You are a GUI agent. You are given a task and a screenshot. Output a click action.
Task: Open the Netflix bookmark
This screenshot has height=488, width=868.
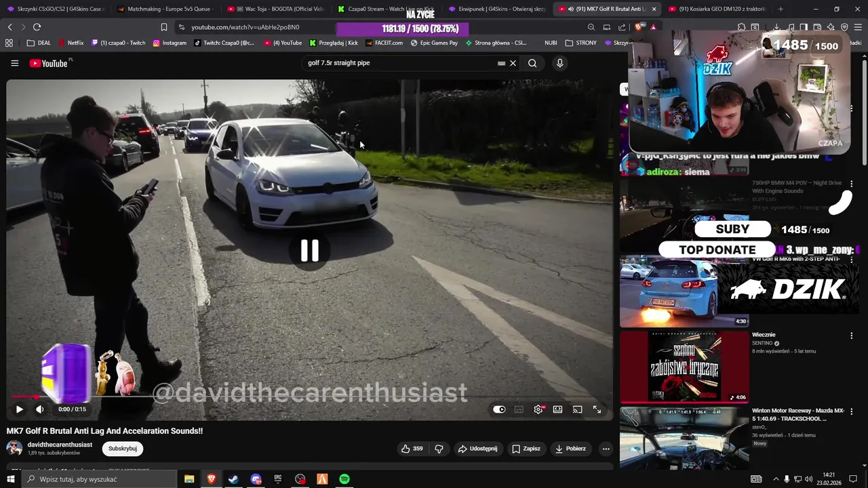coord(71,43)
